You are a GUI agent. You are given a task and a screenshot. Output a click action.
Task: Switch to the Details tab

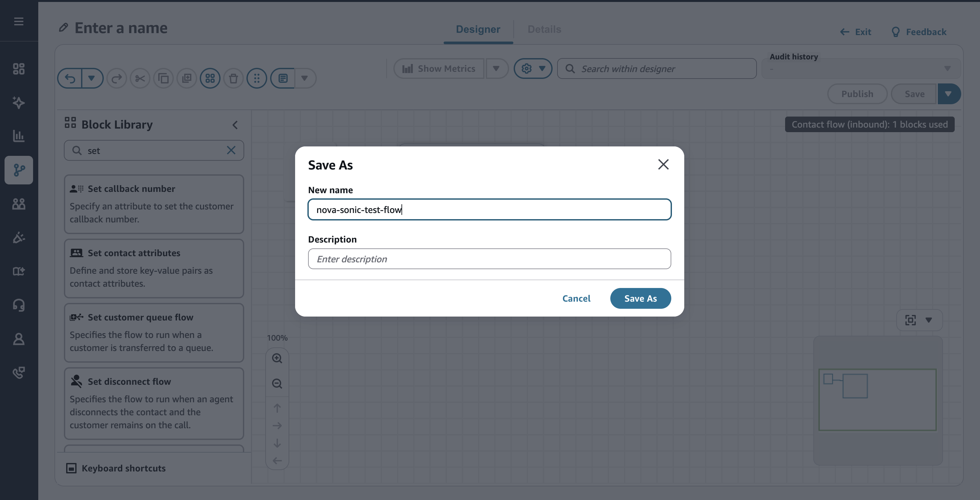544,29
